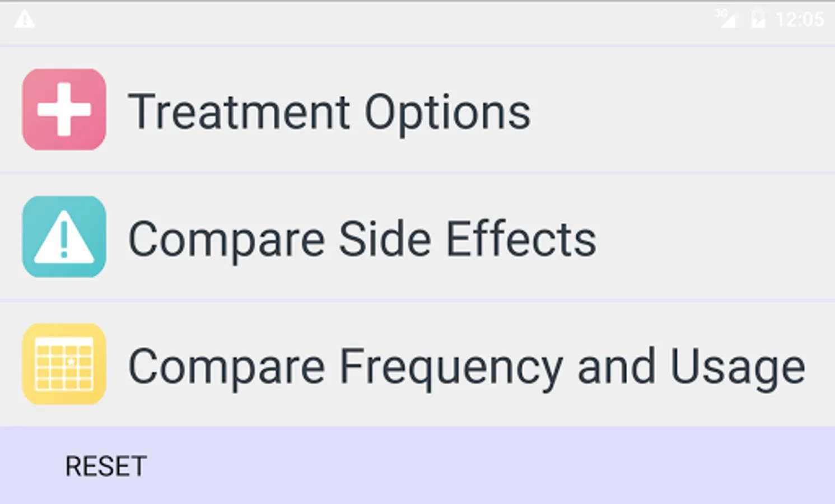Image resolution: width=835 pixels, height=504 pixels.
Task: Open Compare Frequency and Usage text
Action: 467,367
